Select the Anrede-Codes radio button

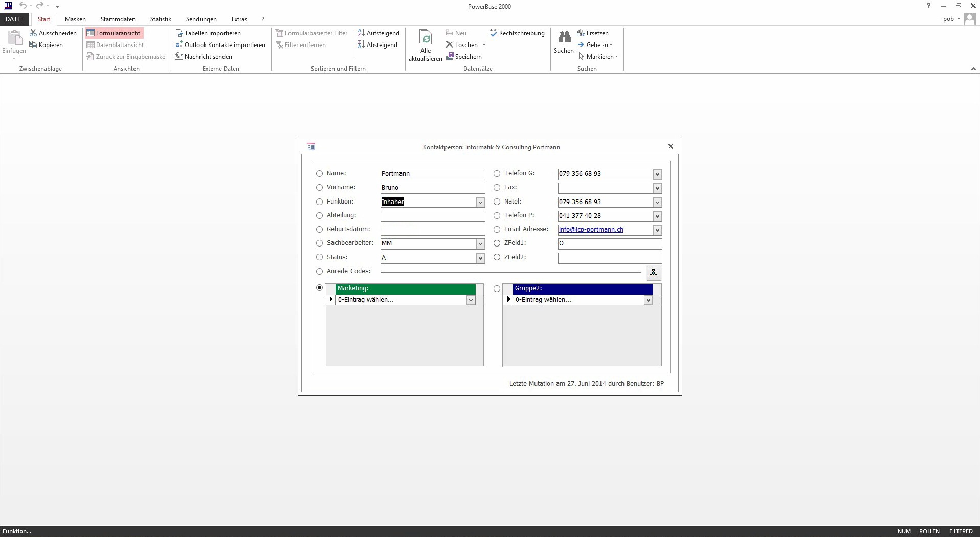[x=320, y=272]
